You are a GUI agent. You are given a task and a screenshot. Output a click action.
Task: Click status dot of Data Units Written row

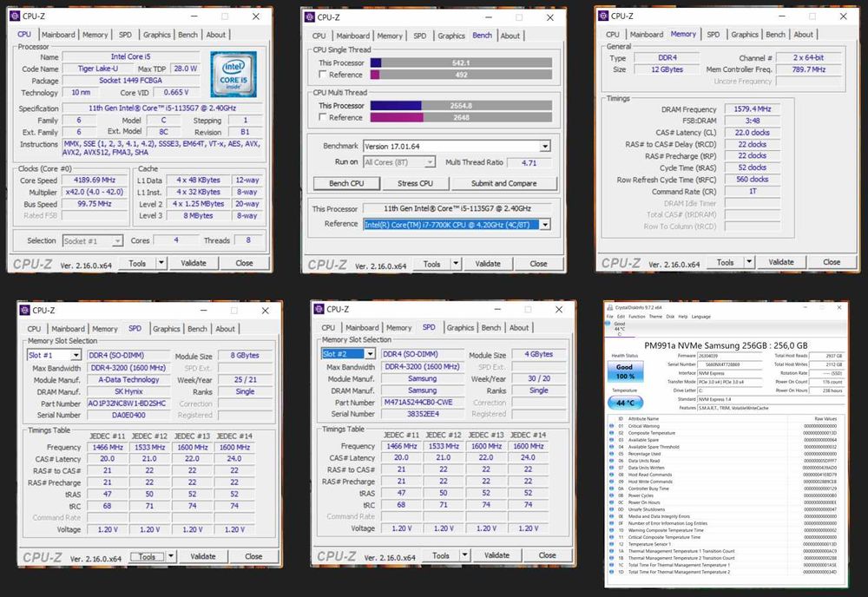point(612,468)
